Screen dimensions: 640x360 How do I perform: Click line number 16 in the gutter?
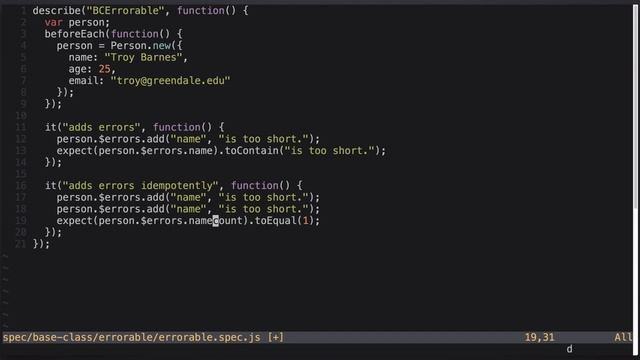coord(21,186)
